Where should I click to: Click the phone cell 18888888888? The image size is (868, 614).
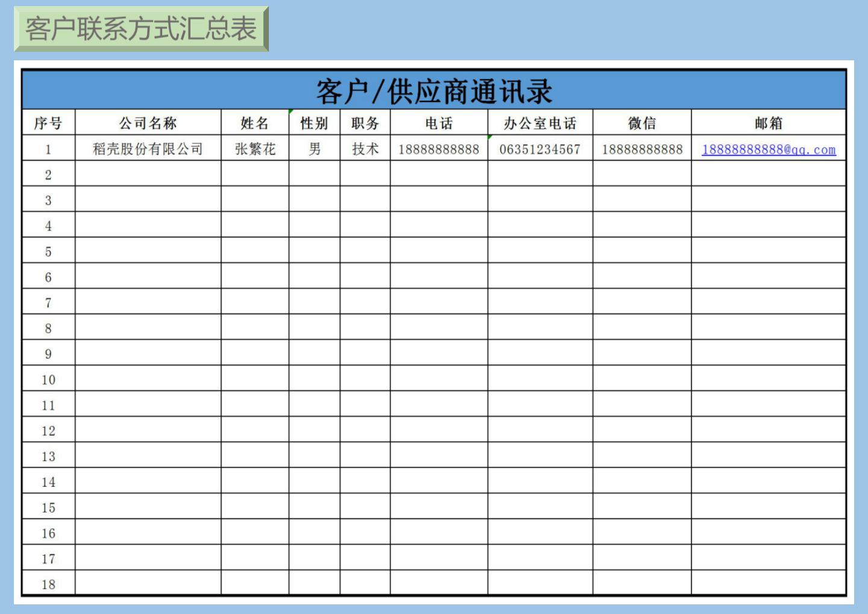(x=438, y=148)
